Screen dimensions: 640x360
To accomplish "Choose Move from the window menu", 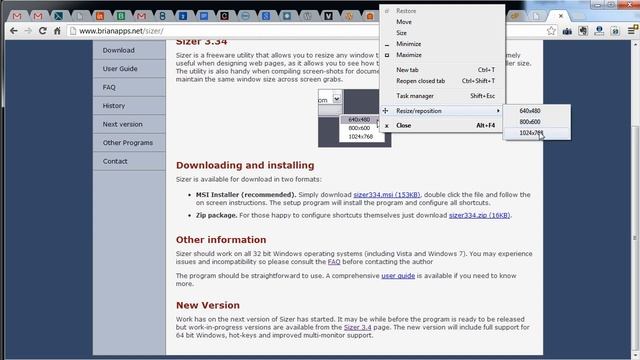I will pyautogui.click(x=442, y=22).
